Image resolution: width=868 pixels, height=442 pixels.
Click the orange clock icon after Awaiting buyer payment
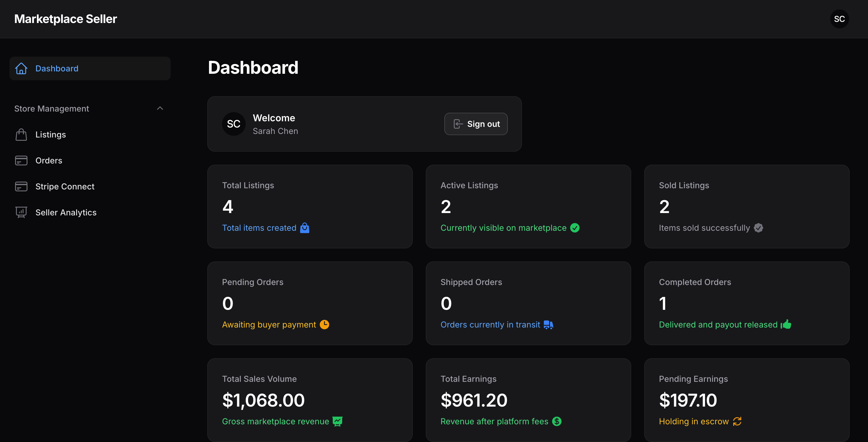click(324, 325)
